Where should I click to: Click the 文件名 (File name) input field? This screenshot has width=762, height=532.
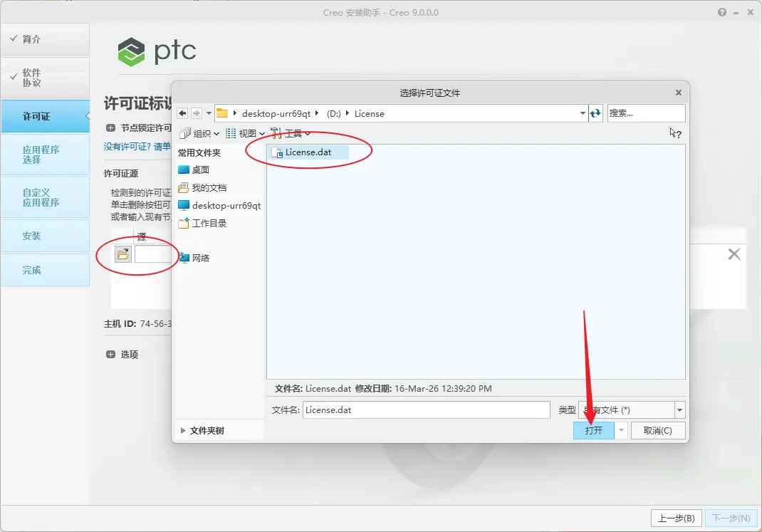[426, 410]
